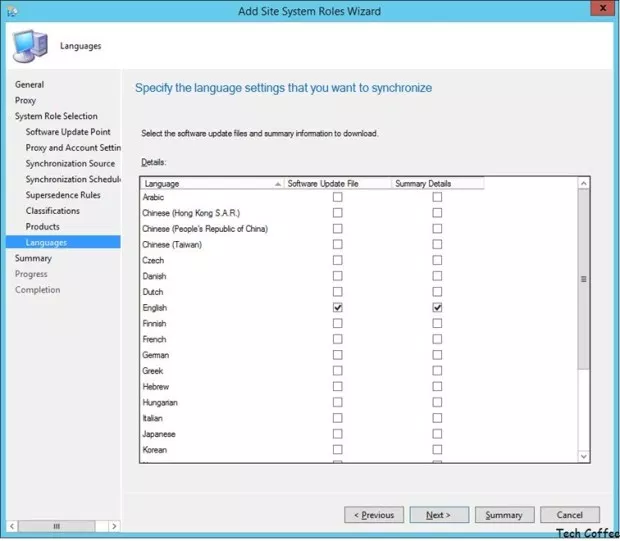Click the Summary Details column header
Image resolution: width=620 pixels, height=541 pixels.
(437, 184)
